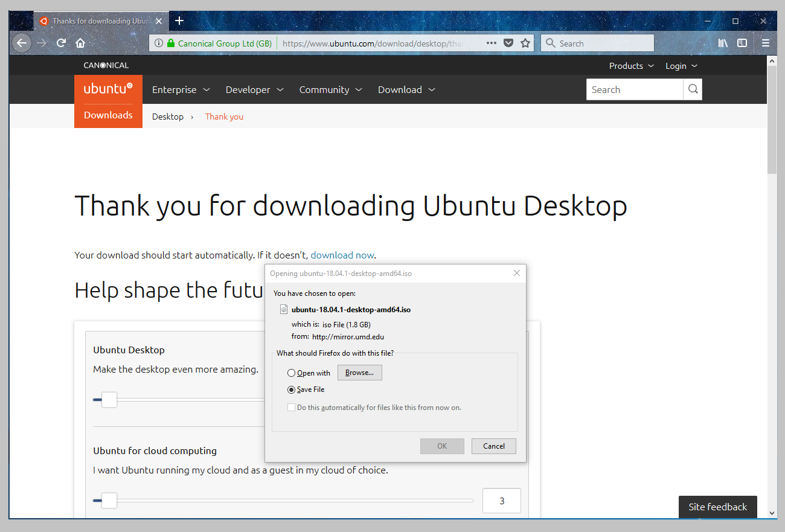
Task: Bookmark this page with the star
Action: point(525,43)
